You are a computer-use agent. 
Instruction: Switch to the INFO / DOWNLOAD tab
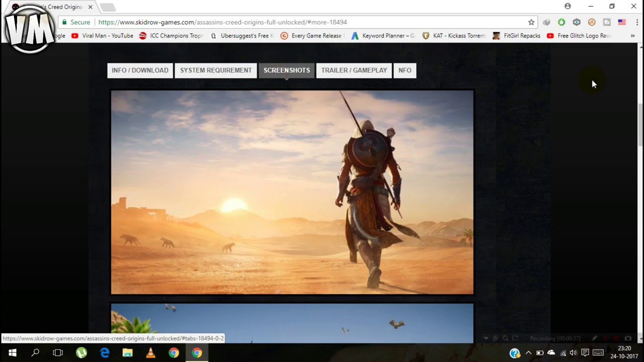pyautogui.click(x=140, y=70)
